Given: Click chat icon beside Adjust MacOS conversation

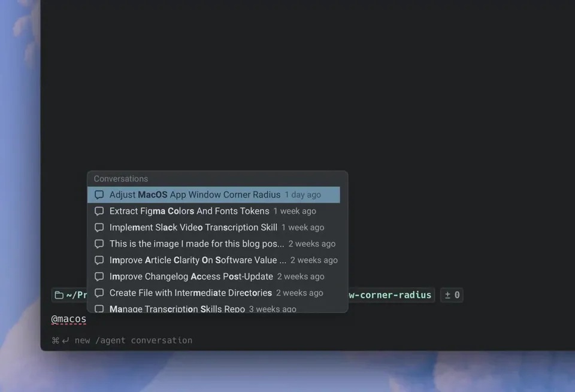Looking at the screenshot, I should click(x=99, y=195).
